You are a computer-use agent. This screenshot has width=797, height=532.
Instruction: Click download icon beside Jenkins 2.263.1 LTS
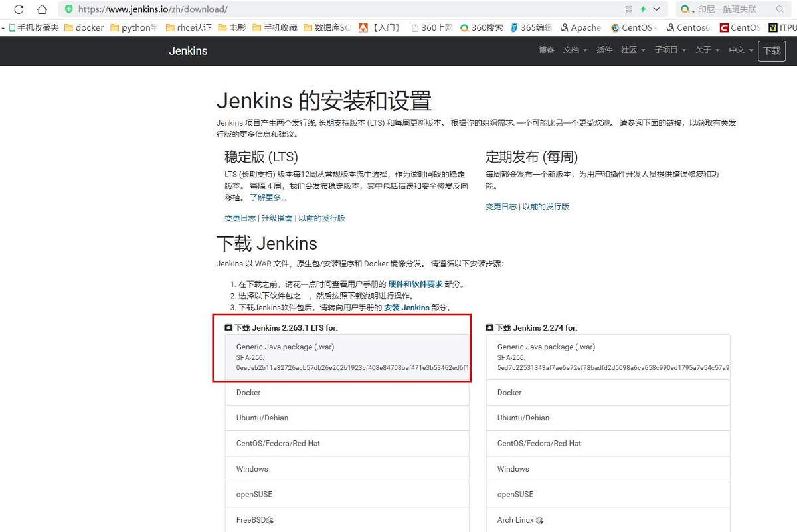[x=228, y=328]
